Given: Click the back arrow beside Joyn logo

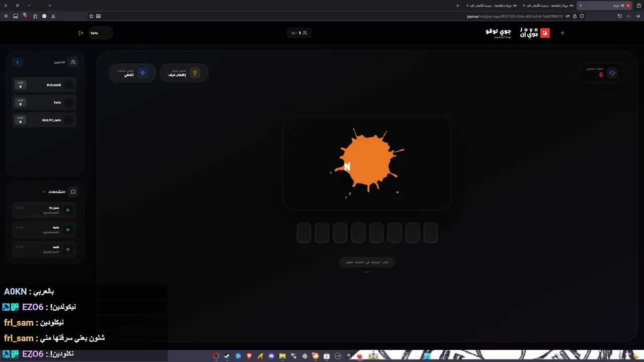Looking at the screenshot, I should 562,33.
